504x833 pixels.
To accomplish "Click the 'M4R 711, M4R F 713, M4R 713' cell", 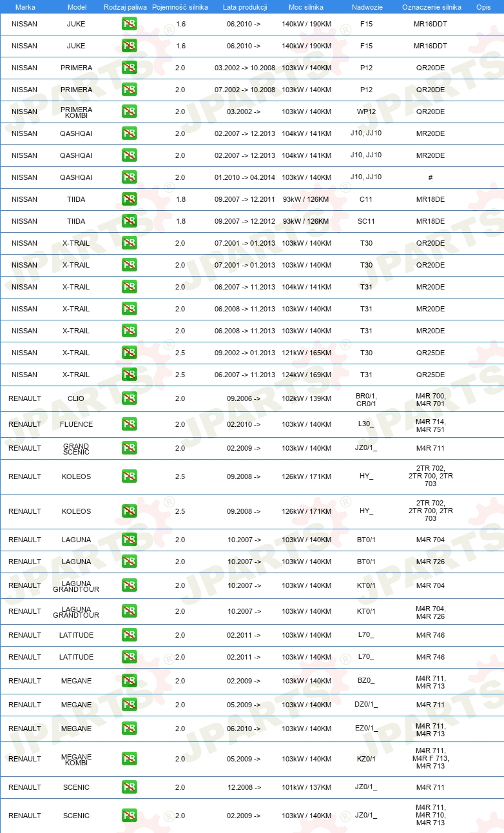I will (431, 758).
